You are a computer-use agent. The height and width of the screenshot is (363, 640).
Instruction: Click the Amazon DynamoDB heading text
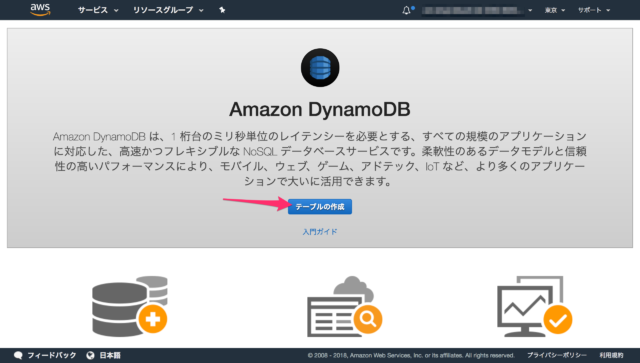coord(320,109)
